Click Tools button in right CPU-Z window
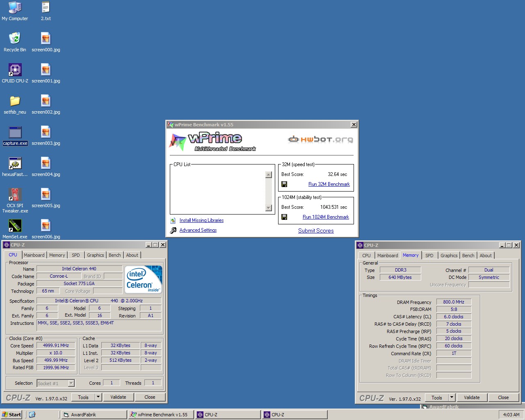Screen dimensions: 525x420 tap(437, 397)
